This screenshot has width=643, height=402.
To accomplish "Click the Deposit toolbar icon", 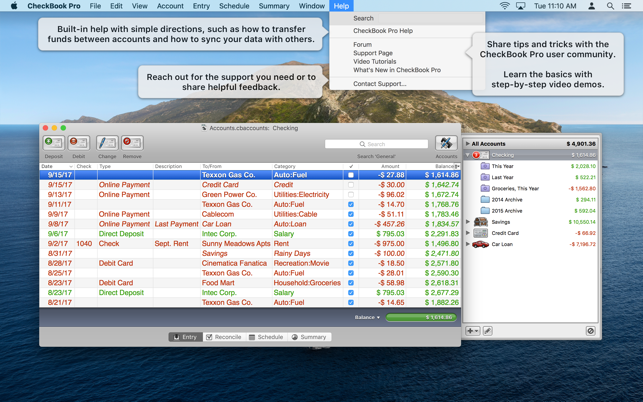I will pyautogui.click(x=54, y=143).
